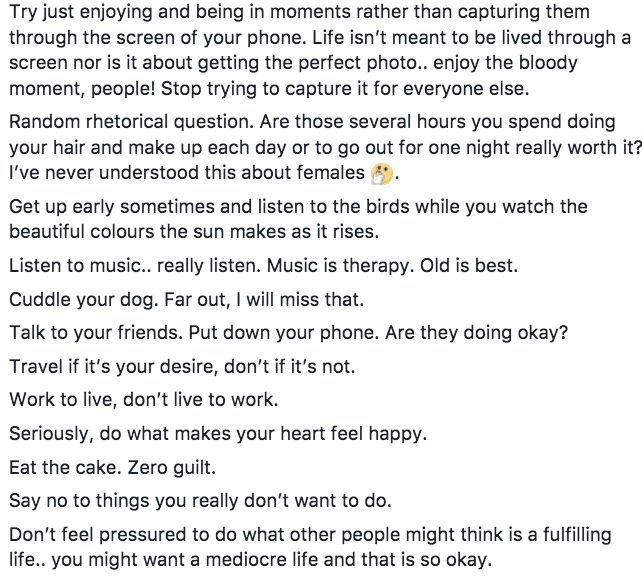
Task: Click 'Far out, I will miss that'
Action: [264, 300]
